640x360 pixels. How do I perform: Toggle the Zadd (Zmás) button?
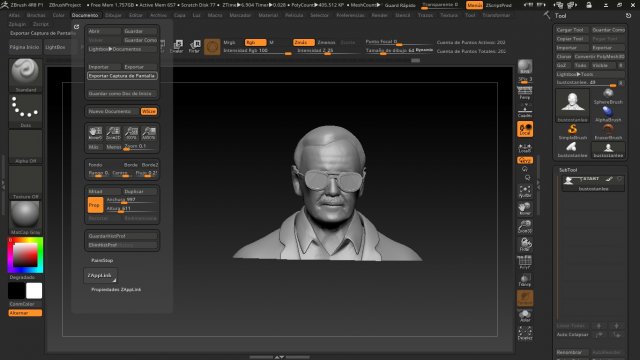point(304,42)
